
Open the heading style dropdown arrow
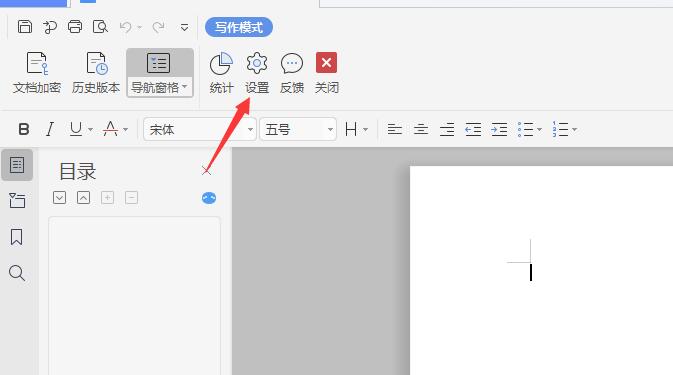click(365, 130)
